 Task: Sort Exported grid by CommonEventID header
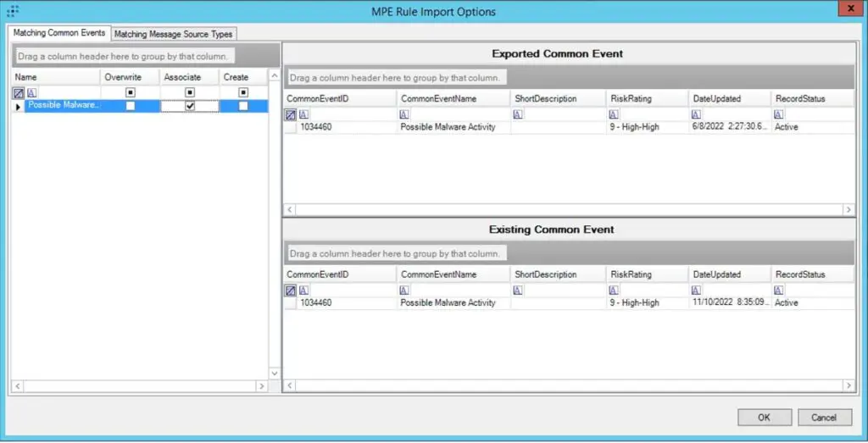click(341, 98)
